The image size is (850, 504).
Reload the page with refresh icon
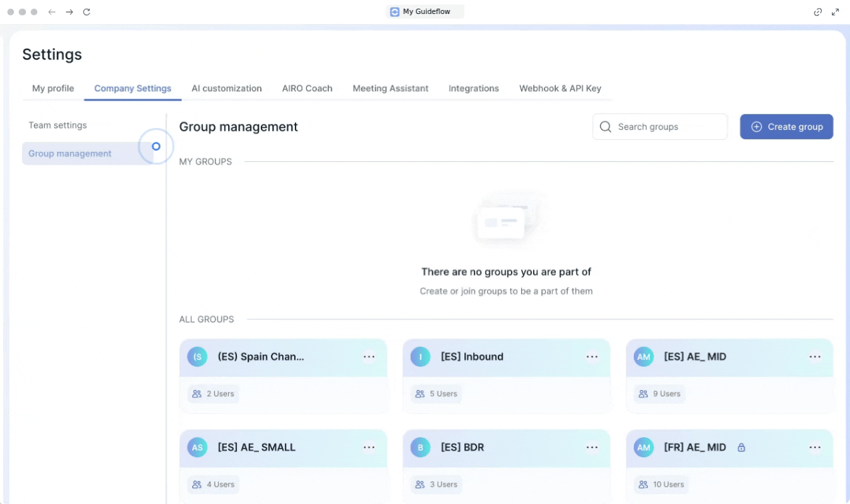[87, 12]
